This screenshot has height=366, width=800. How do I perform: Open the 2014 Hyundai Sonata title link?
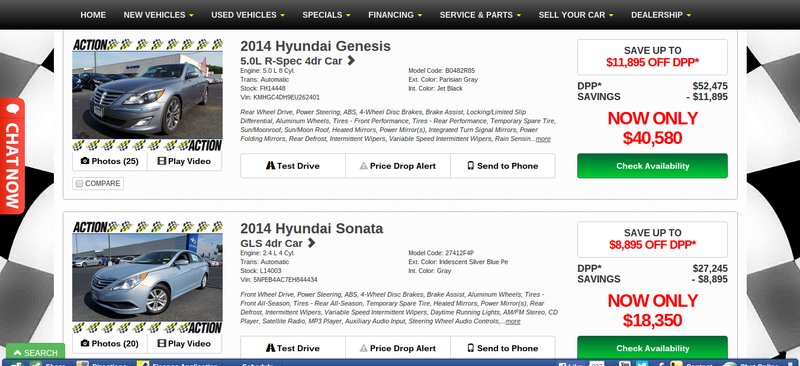tap(312, 229)
